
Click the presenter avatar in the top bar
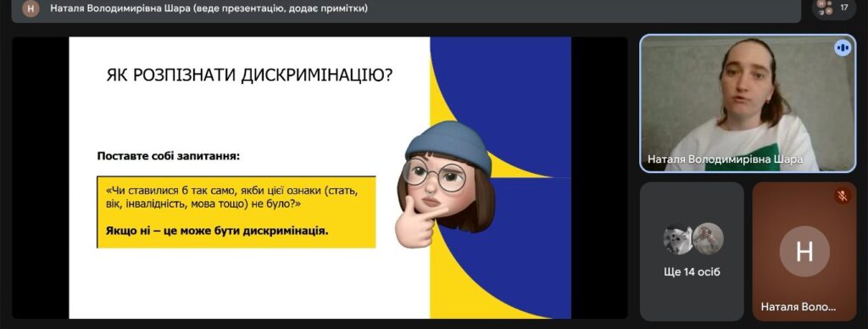point(31,8)
